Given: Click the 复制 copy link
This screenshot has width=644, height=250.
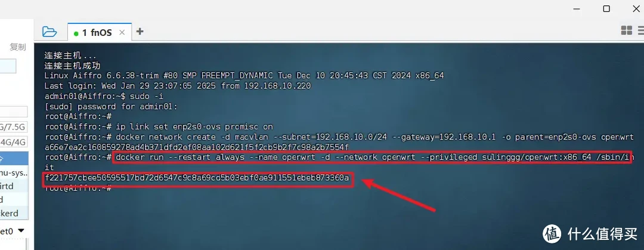Looking at the screenshot, I should coord(18,47).
